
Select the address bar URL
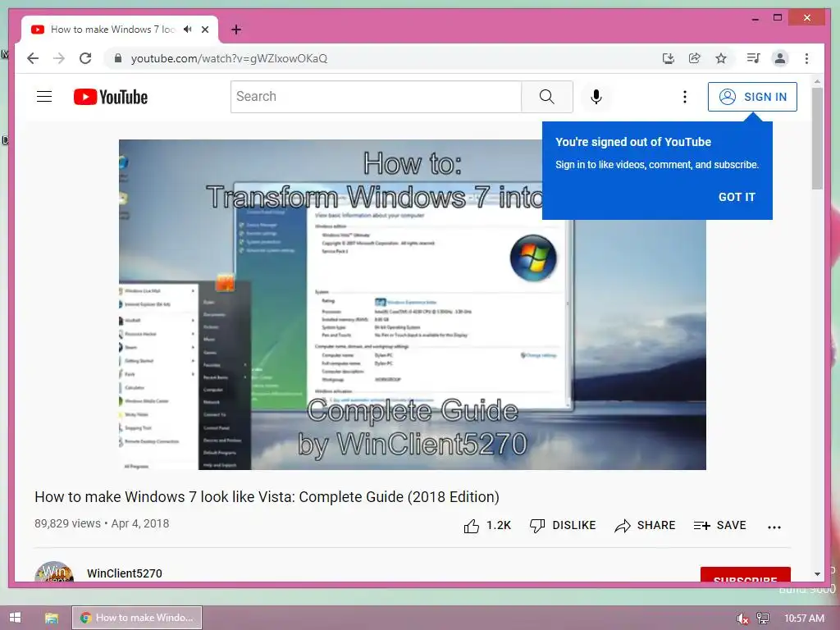click(x=230, y=58)
